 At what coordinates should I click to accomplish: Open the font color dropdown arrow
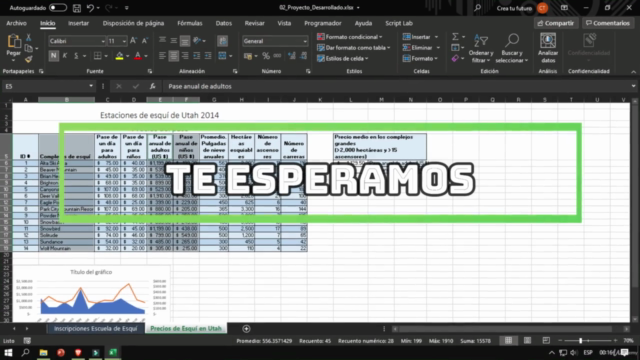pos(146,56)
